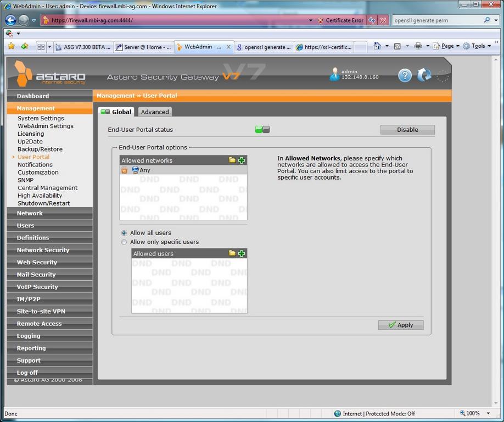504x422 pixels.
Task: Expand the Mail Security section
Action: pyautogui.click(x=50, y=274)
